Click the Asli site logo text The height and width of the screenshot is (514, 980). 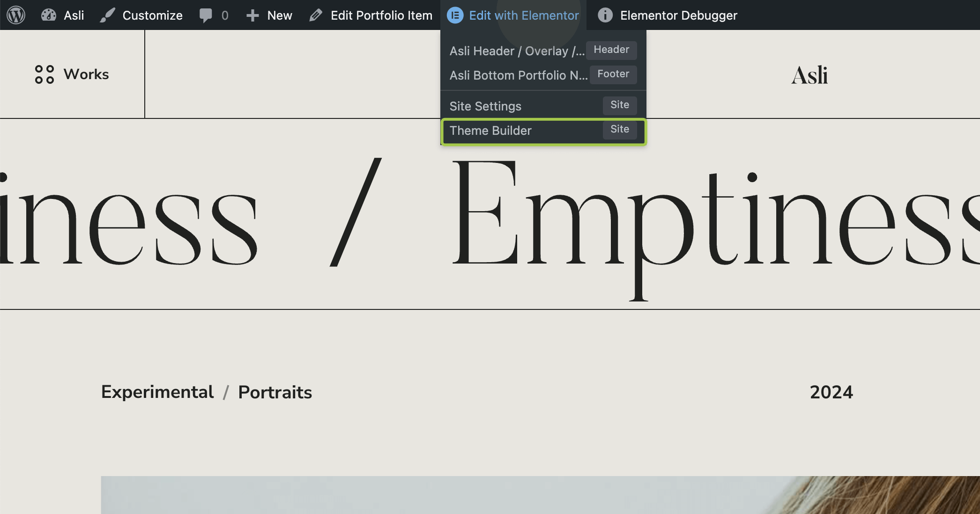pyautogui.click(x=809, y=75)
